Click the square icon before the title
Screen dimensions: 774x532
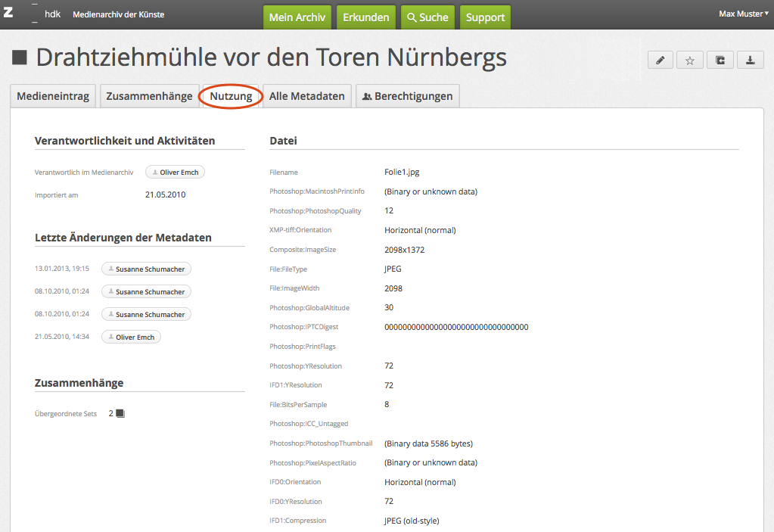20,58
